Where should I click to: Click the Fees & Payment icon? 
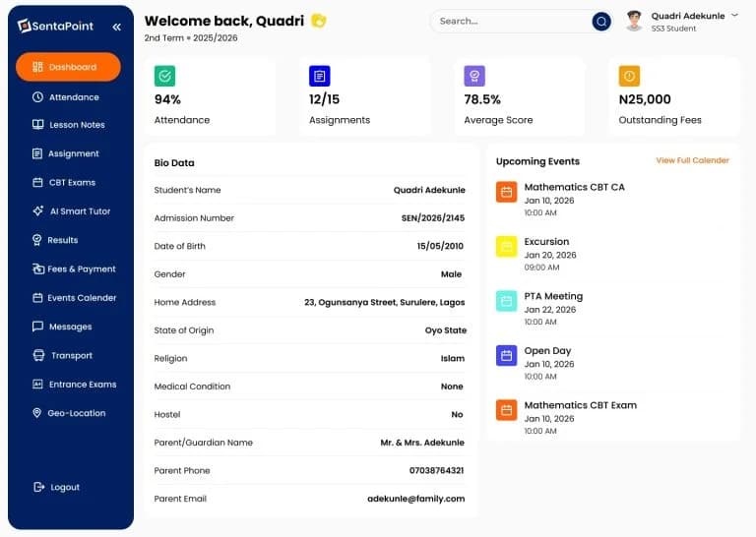[38, 268]
